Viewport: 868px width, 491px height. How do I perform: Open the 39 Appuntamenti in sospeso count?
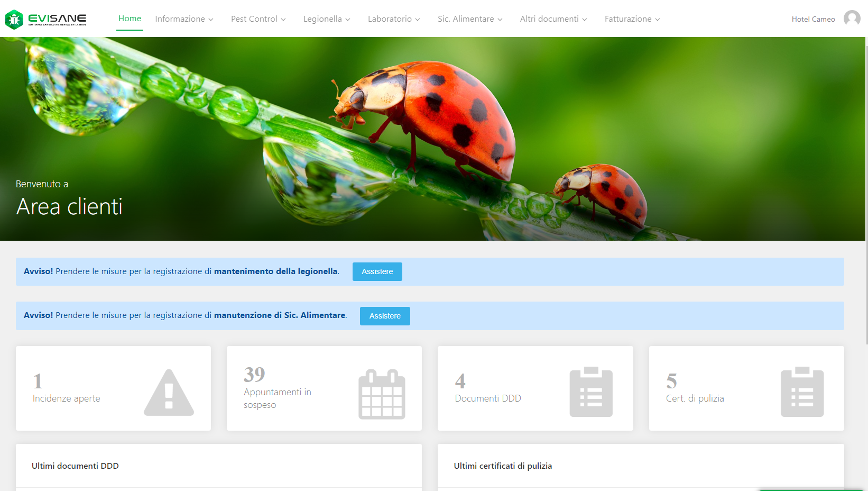click(x=254, y=375)
